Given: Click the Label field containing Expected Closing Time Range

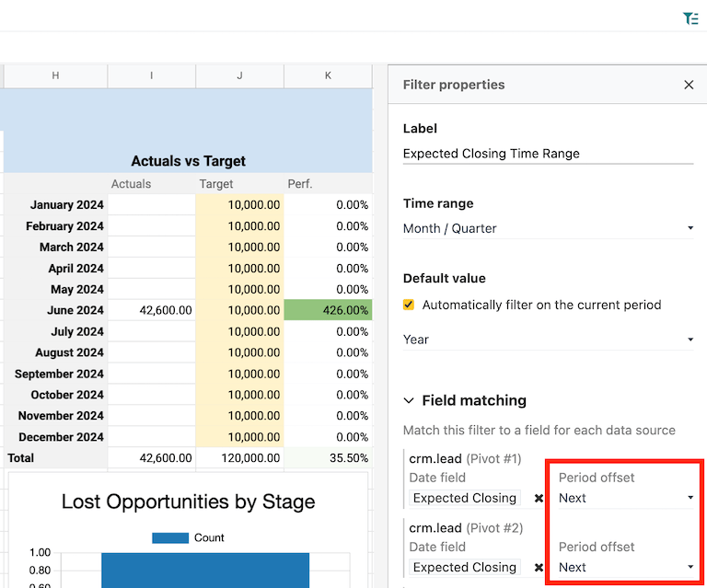Looking at the screenshot, I should [x=548, y=154].
